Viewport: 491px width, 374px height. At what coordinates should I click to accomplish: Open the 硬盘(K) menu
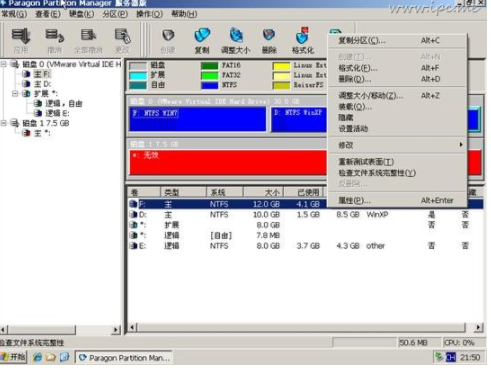point(82,14)
